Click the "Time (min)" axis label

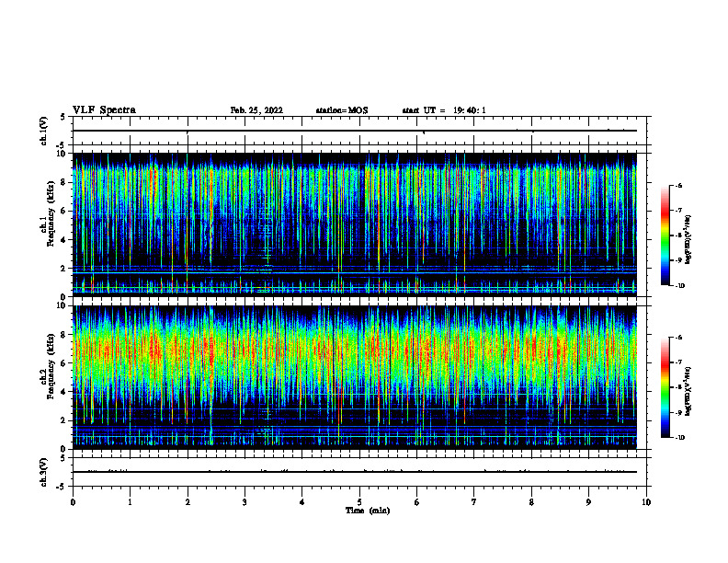368,511
